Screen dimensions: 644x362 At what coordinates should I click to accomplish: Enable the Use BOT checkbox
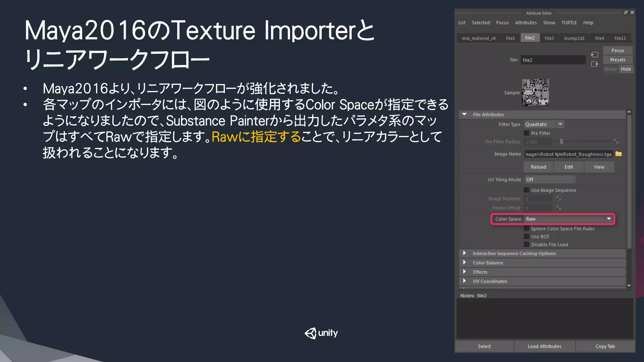coord(526,236)
